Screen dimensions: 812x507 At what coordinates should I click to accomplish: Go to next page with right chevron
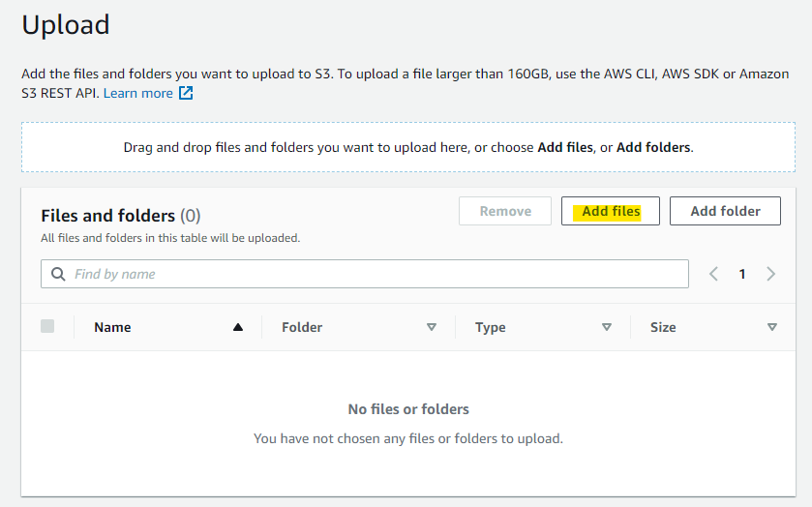(x=771, y=274)
